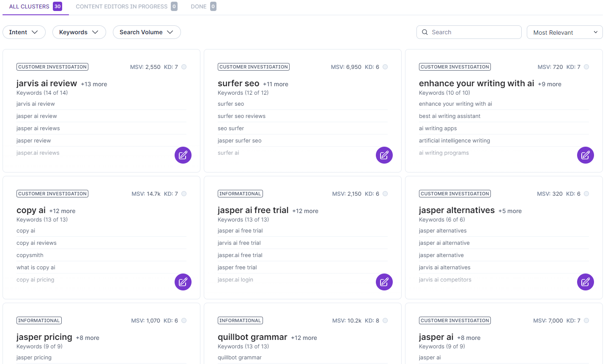Select the quillbot grammar cluster circle

pos(385,320)
